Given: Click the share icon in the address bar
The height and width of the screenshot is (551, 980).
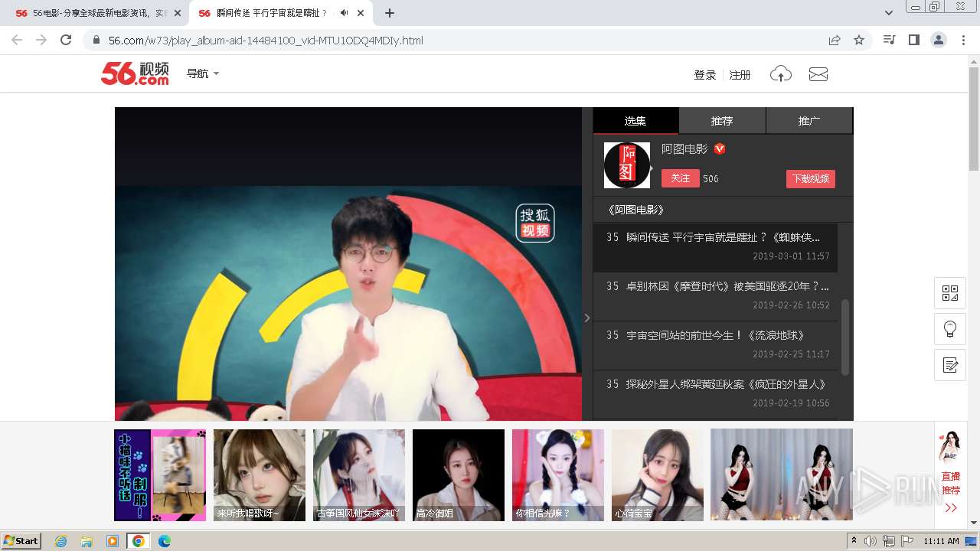Looking at the screenshot, I should click(x=835, y=40).
